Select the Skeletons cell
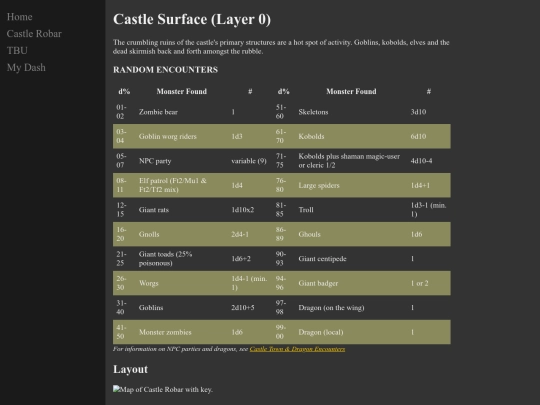The width and height of the screenshot is (540, 405). tap(351, 112)
